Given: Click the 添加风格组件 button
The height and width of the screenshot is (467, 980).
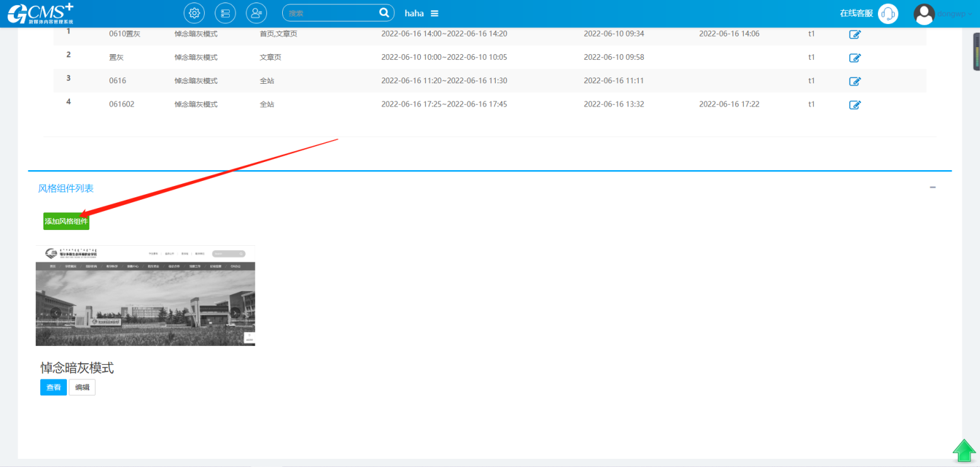Looking at the screenshot, I should point(66,221).
